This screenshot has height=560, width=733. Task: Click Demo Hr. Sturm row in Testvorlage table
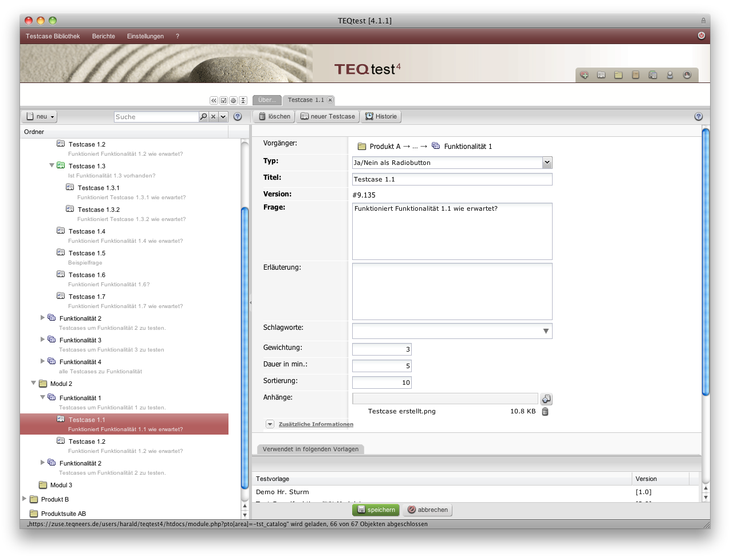point(475,492)
